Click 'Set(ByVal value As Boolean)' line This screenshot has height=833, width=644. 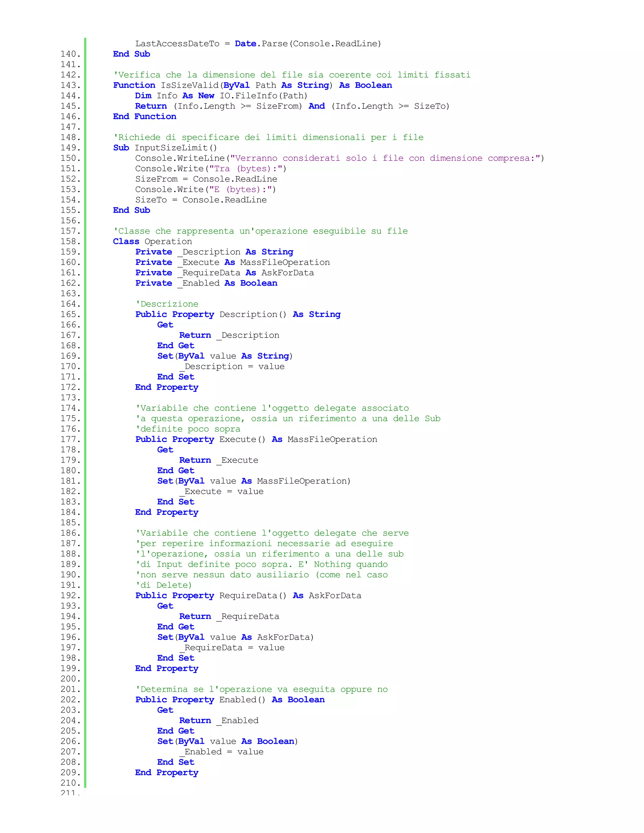pos(228,742)
